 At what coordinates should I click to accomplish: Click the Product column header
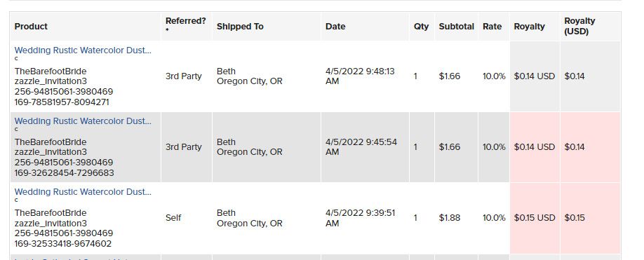[x=31, y=26]
